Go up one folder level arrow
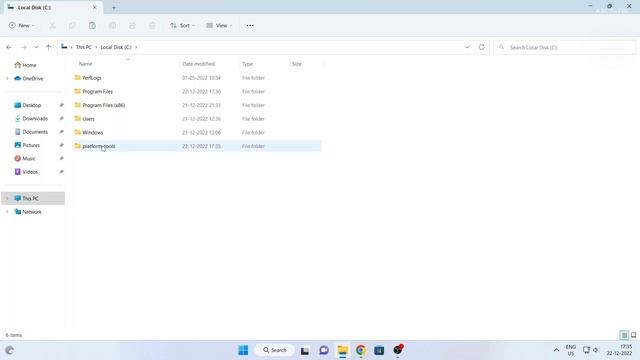Viewport: 640px width, 360px height. click(x=49, y=47)
